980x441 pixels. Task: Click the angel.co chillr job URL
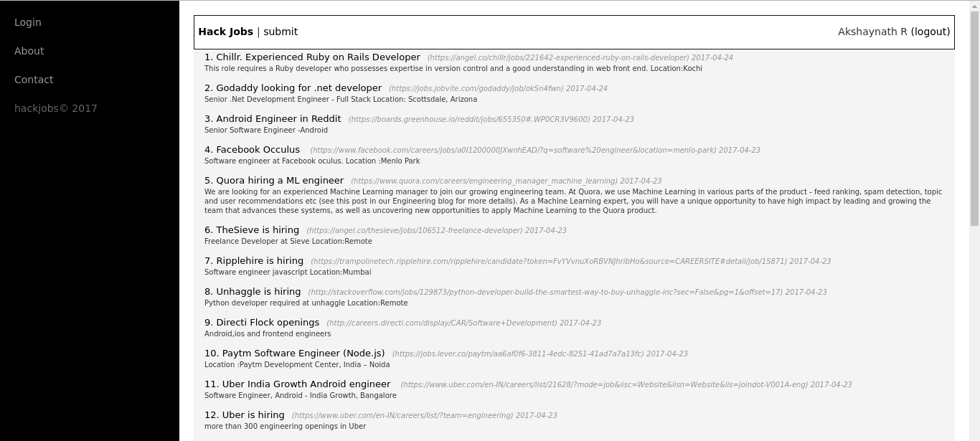click(x=558, y=57)
